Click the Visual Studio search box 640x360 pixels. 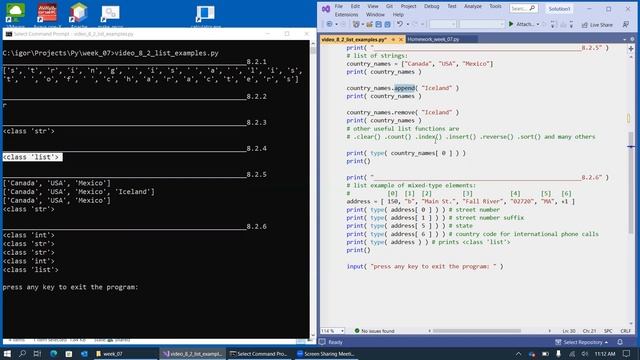(x=523, y=8)
